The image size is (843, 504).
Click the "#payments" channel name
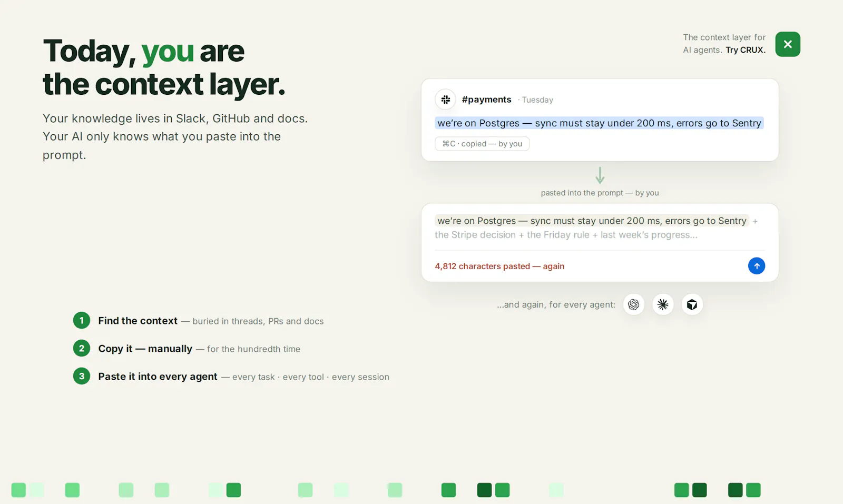coord(486,100)
